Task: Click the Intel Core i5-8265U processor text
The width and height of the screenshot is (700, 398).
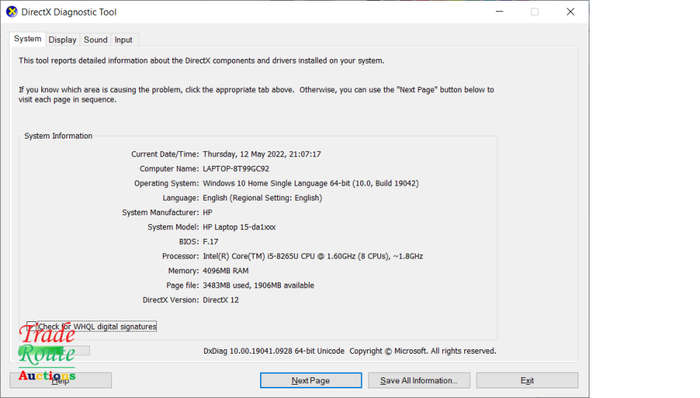Action: click(313, 256)
